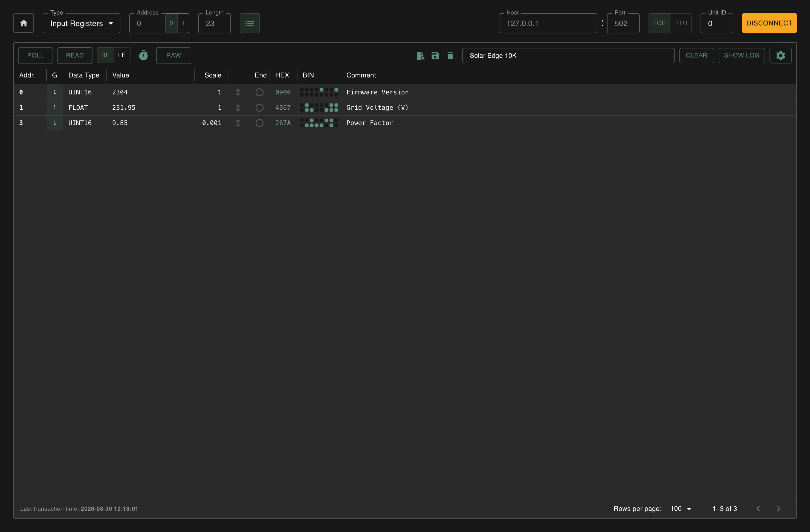Viewport: 810px width, 532px height.
Task: Open the register list view icon
Action: click(250, 23)
